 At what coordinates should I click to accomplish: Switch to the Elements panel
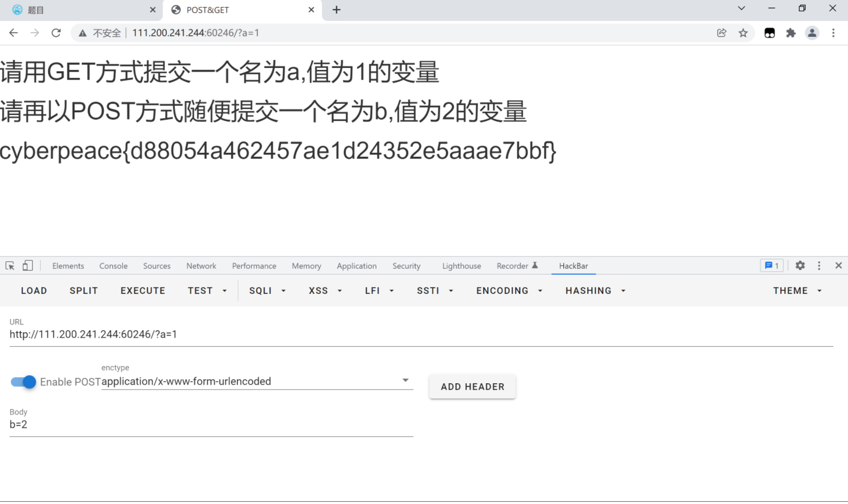point(68,266)
